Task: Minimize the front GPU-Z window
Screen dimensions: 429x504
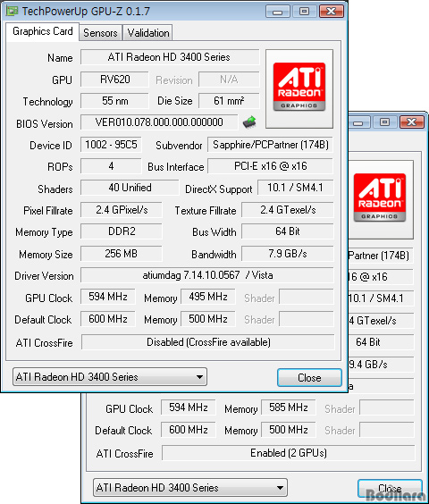Action: point(278,12)
